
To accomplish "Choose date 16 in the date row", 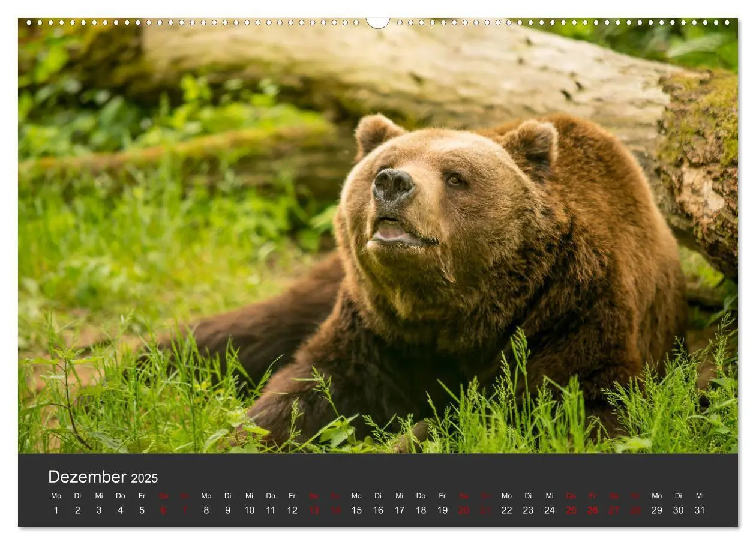I will tap(378, 510).
